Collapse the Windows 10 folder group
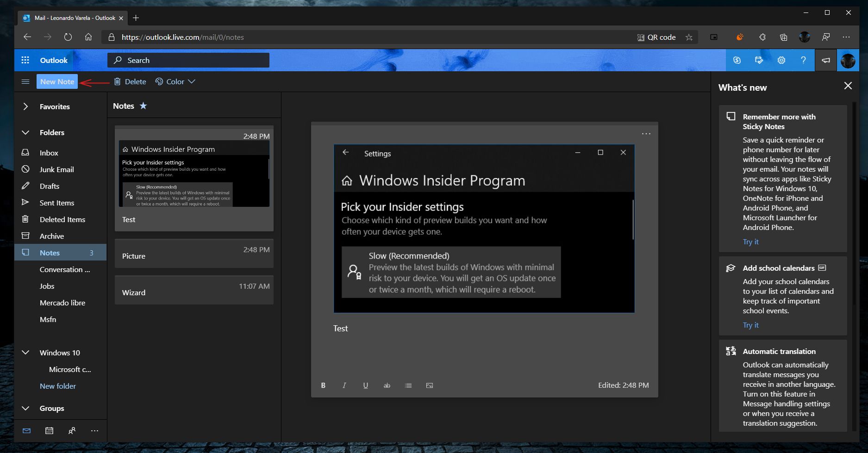 click(x=25, y=353)
